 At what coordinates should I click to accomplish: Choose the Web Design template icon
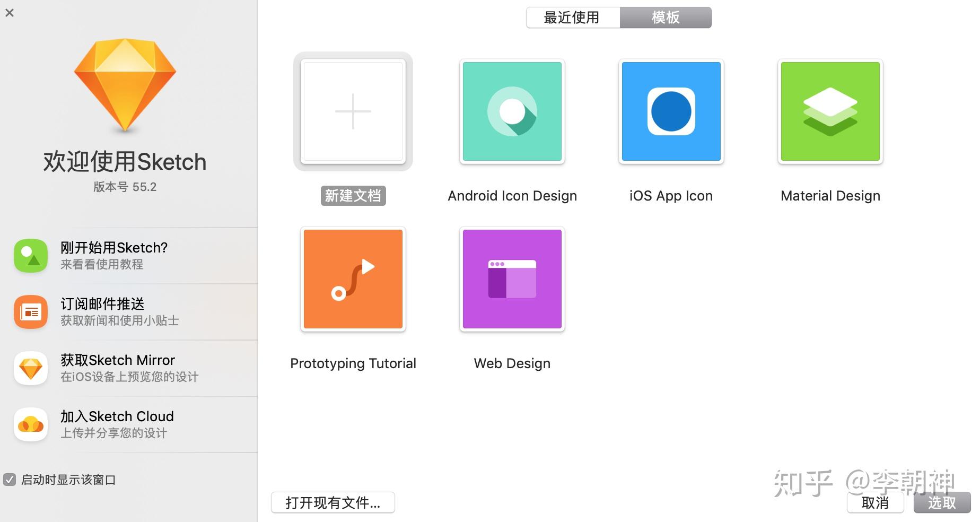(x=512, y=279)
